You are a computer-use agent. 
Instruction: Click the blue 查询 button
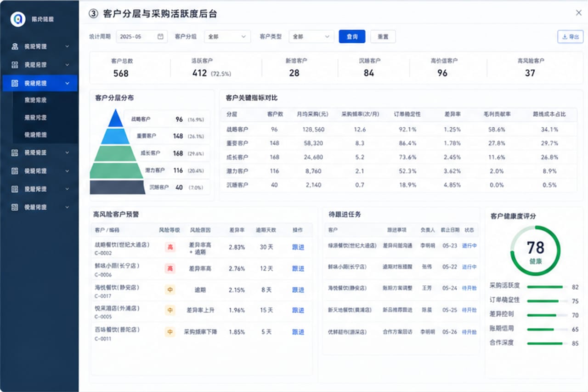click(352, 36)
